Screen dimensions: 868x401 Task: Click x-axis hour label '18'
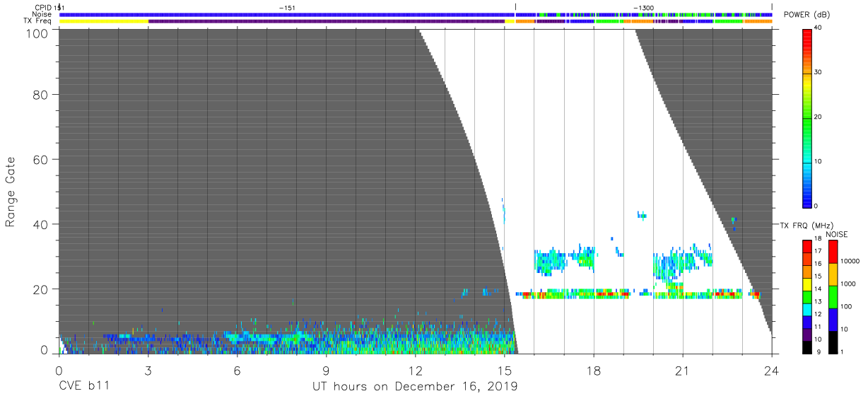click(593, 371)
